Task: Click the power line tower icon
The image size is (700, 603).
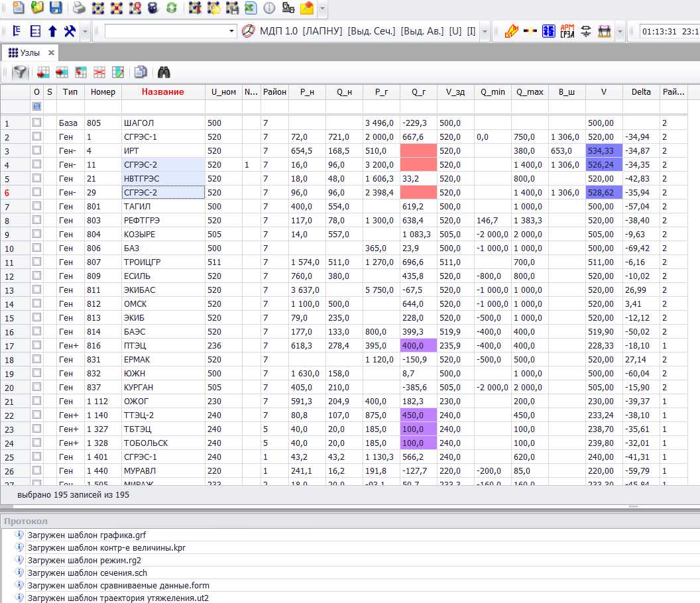Action: tap(604, 31)
